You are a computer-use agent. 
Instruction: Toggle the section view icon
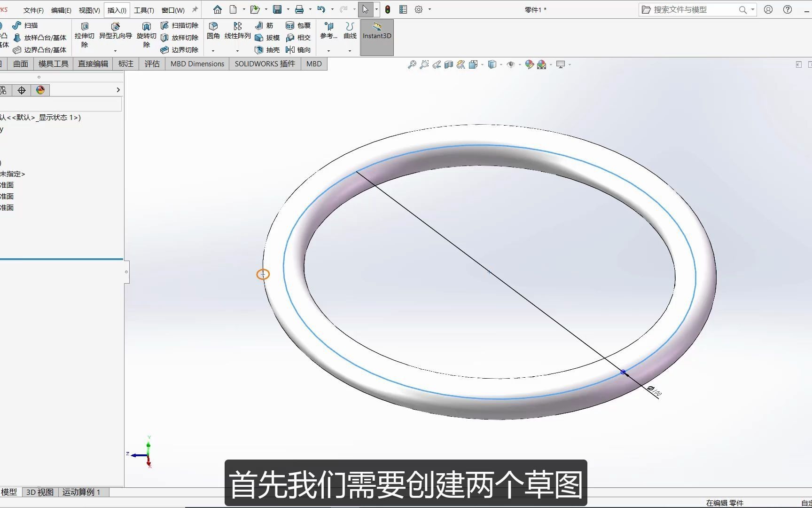pyautogui.click(x=448, y=64)
